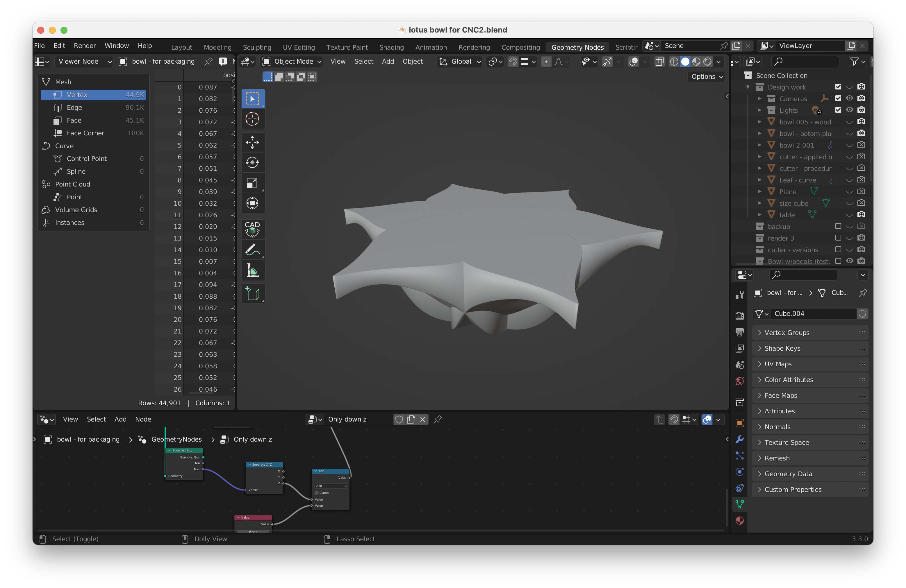Go to parent node tree
The width and height of the screenshot is (906, 588).
[x=659, y=419]
